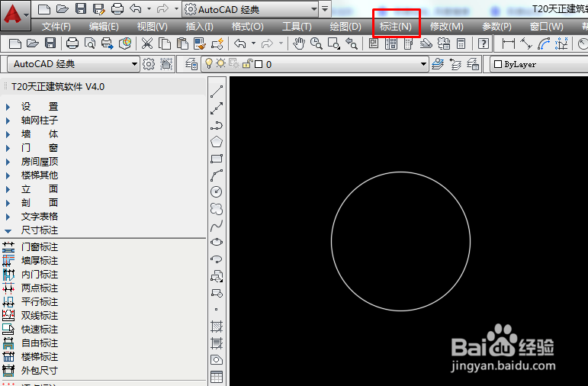
Task: Select the Arc Length dimension tool
Action: pos(543,43)
